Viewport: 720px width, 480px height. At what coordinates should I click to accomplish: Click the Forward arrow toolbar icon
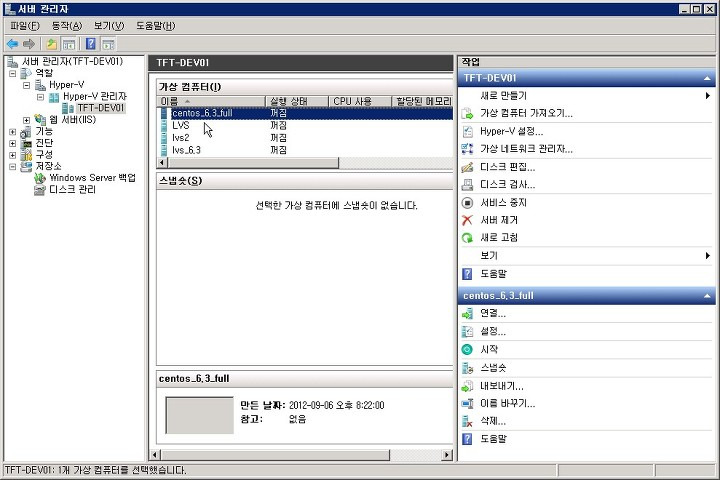pos(29,44)
